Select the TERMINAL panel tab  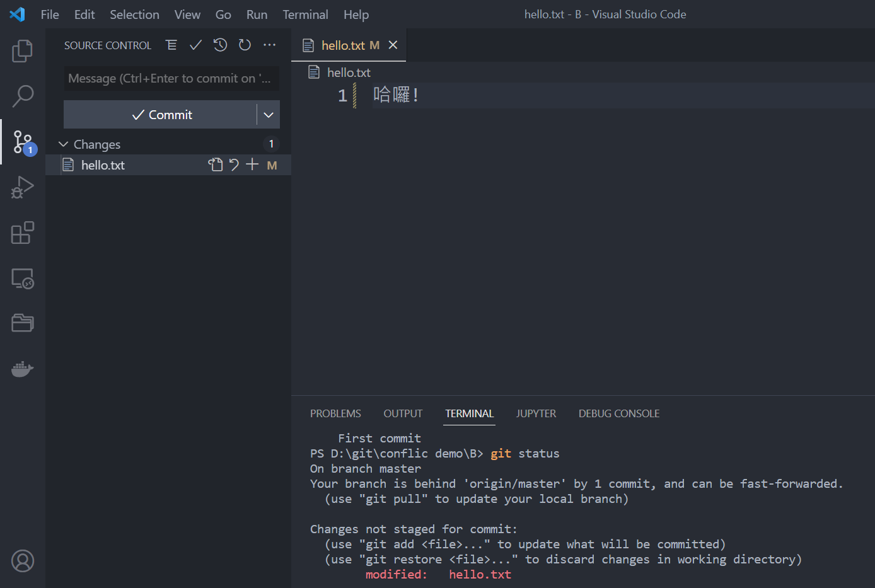point(469,413)
